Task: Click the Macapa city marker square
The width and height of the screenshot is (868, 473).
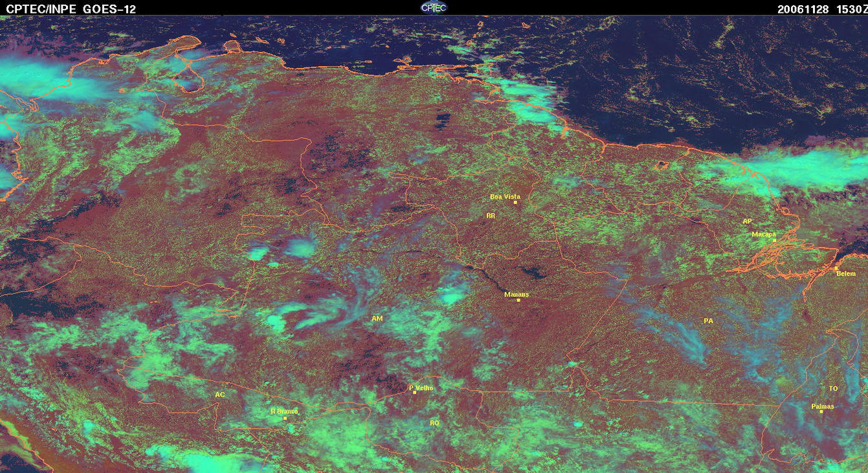Action: tap(774, 240)
